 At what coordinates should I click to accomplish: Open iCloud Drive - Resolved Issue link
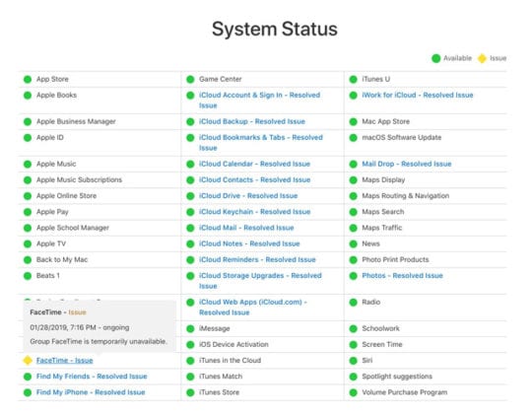(248, 196)
